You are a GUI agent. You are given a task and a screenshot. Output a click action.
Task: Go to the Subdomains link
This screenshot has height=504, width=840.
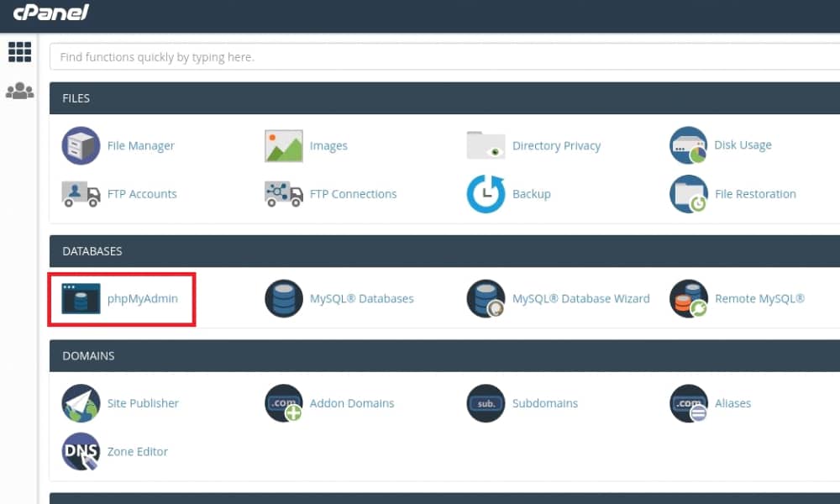coord(545,403)
